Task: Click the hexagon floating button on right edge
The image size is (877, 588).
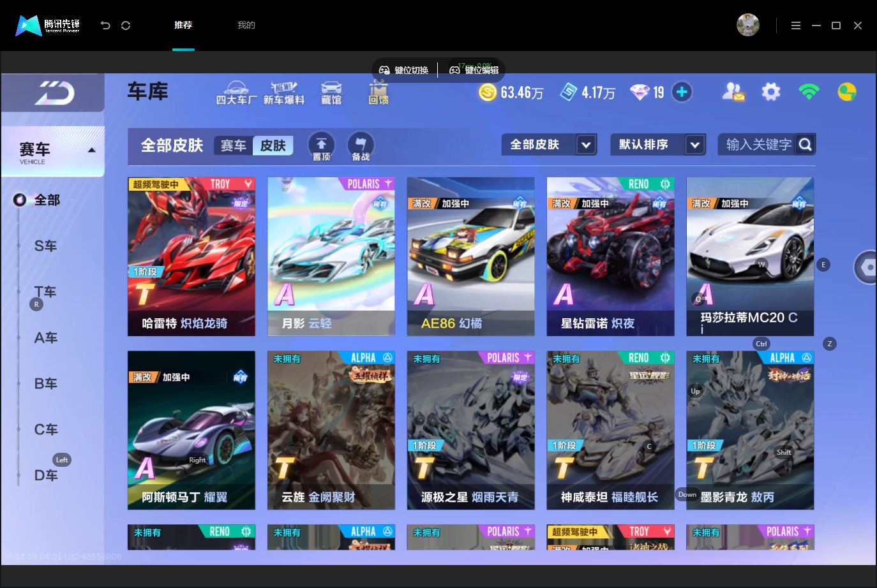Action: [866, 267]
